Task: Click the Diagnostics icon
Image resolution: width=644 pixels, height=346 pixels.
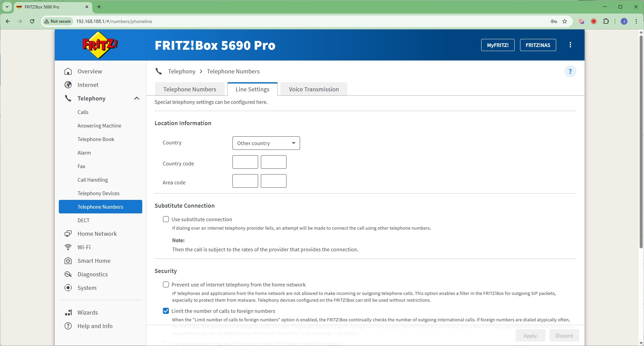Action: (68, 274)
